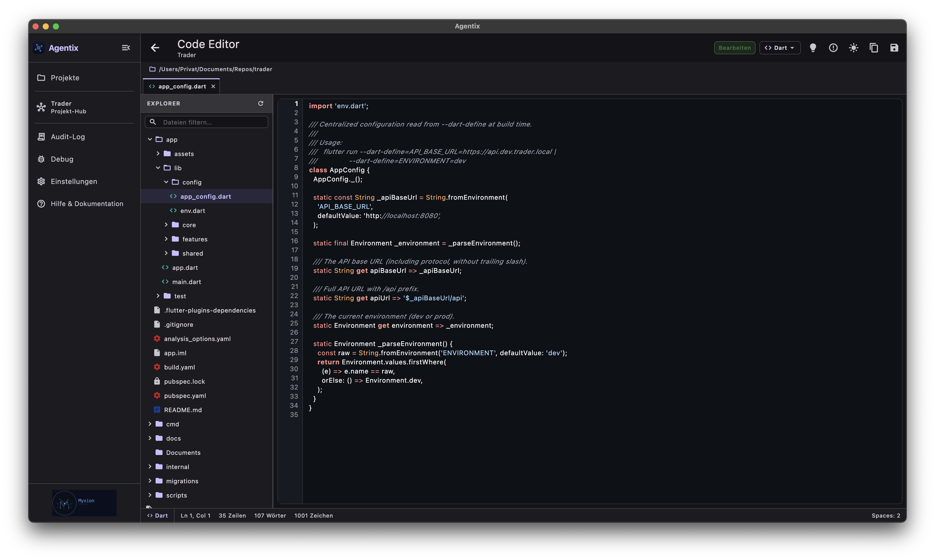Open the Projekte sidebar item
935x560 pixels.
[x=84, y=78]
